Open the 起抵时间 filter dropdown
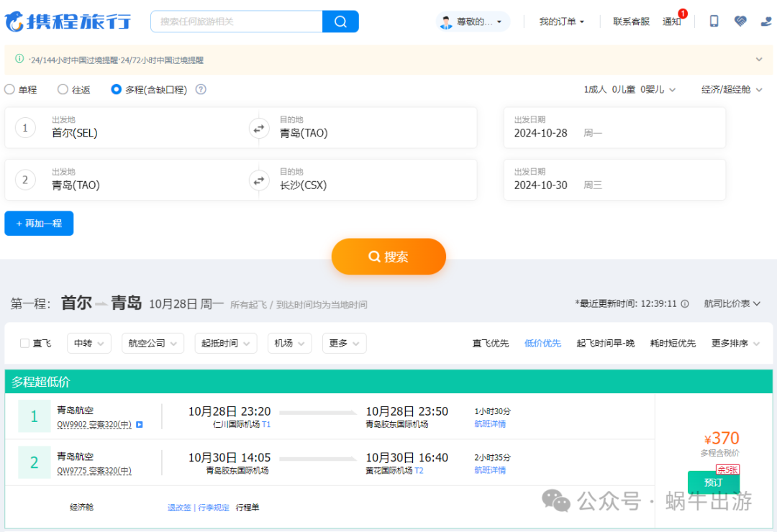Viewport: 777px width, 532px height. (225, 343)
